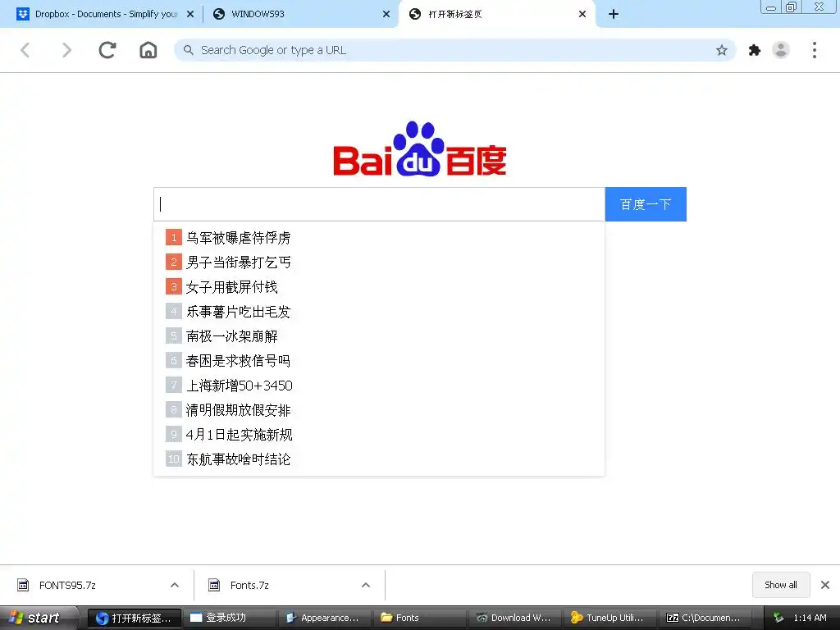This screenshot has width=840, height=630.
Task: Click Show all downloads button
Action: pyautogui.click(x=781, y=585)
